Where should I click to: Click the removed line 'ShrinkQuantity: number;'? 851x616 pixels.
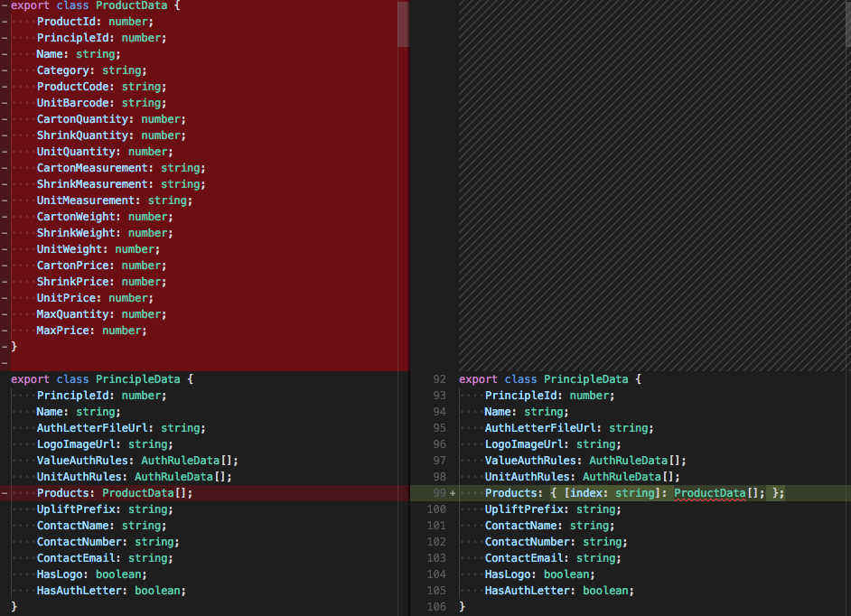tap(111, 135)
